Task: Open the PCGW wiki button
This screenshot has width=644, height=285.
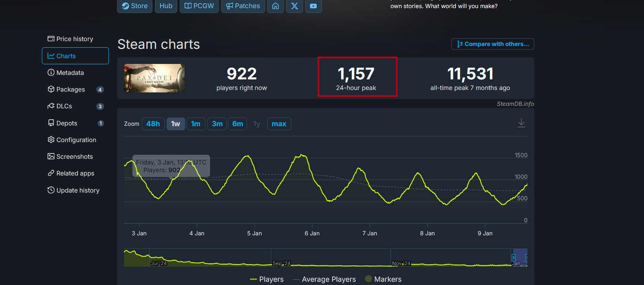Action: pyautogui.click(x=199, y=6)
